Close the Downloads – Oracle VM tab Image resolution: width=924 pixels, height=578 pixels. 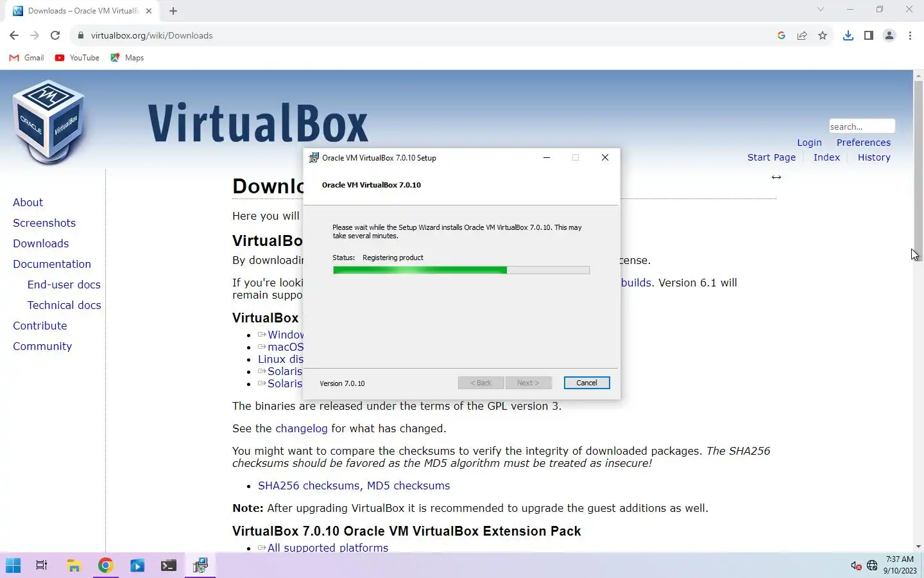(148, 11)
